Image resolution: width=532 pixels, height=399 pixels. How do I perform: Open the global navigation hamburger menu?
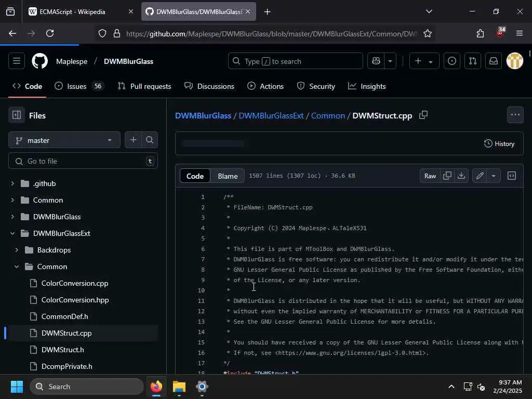coord(17,61)
